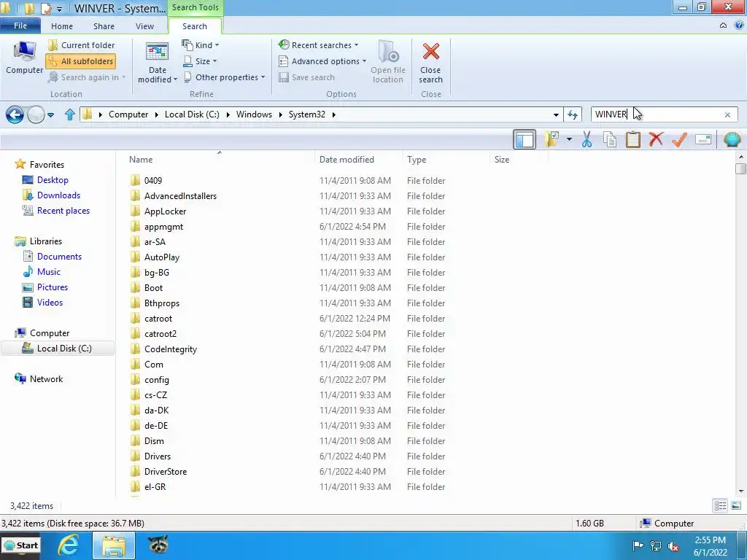747x560 pixels.
Task: Click the clipboard Paste icon
Action: tap(632, 139)
